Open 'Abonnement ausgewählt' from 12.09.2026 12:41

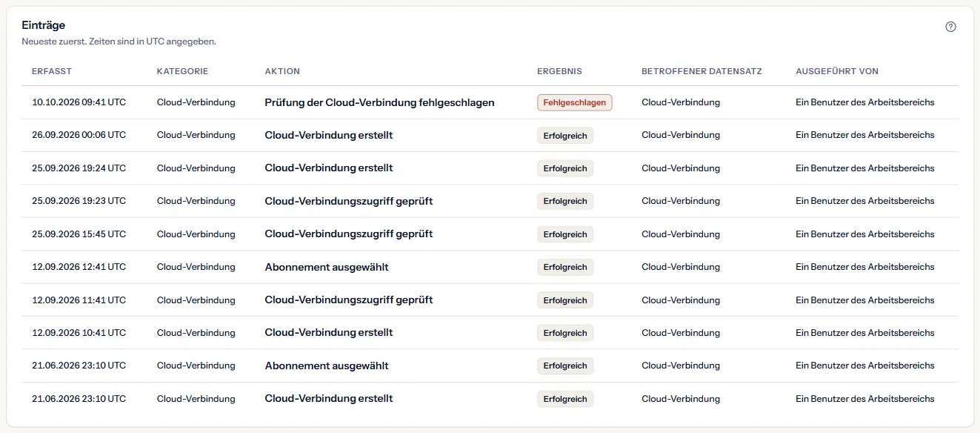327,267
